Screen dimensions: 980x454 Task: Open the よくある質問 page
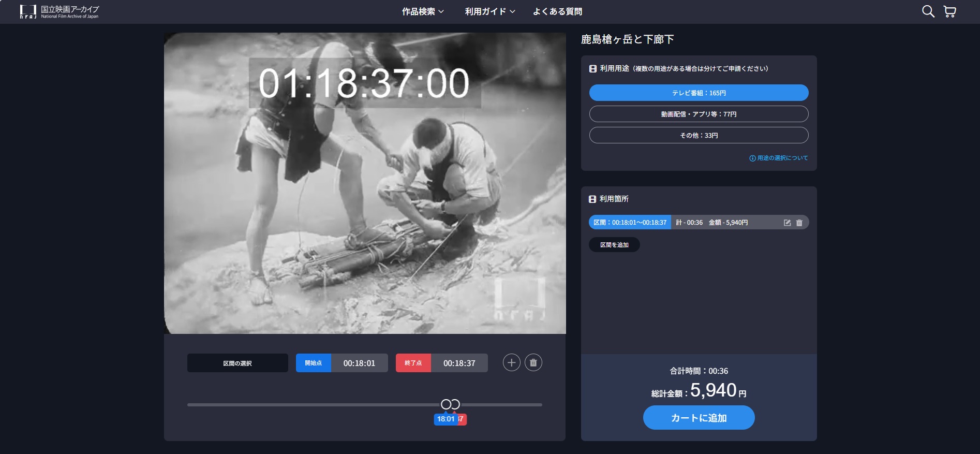557,11
